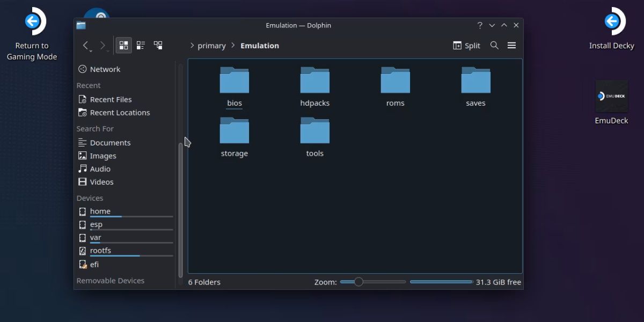Open the roms folder
This screenshot has height=322, width=644.
(x=395, y=80)
